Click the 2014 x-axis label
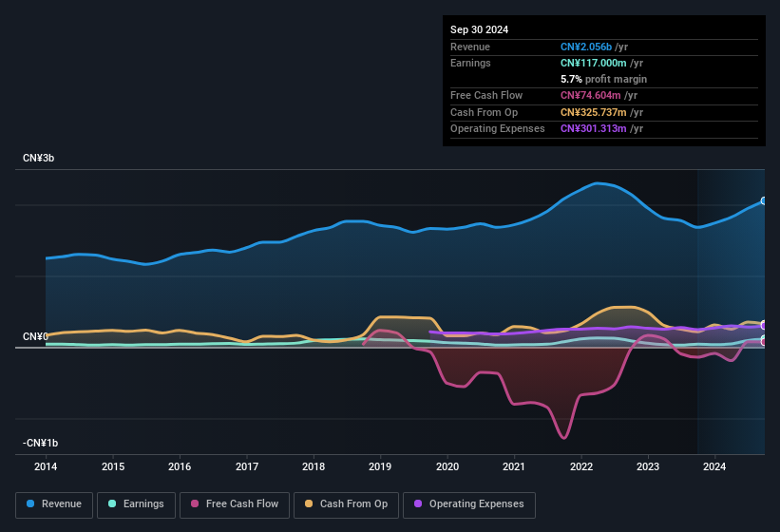Viewport: 780px width, 532px height. coord(46,466)
